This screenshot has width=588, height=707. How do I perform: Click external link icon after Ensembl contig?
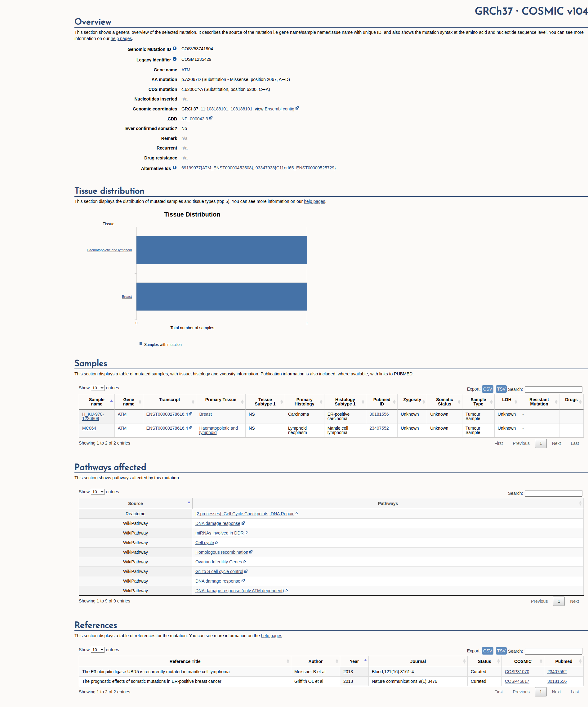(x=297, y=108)
